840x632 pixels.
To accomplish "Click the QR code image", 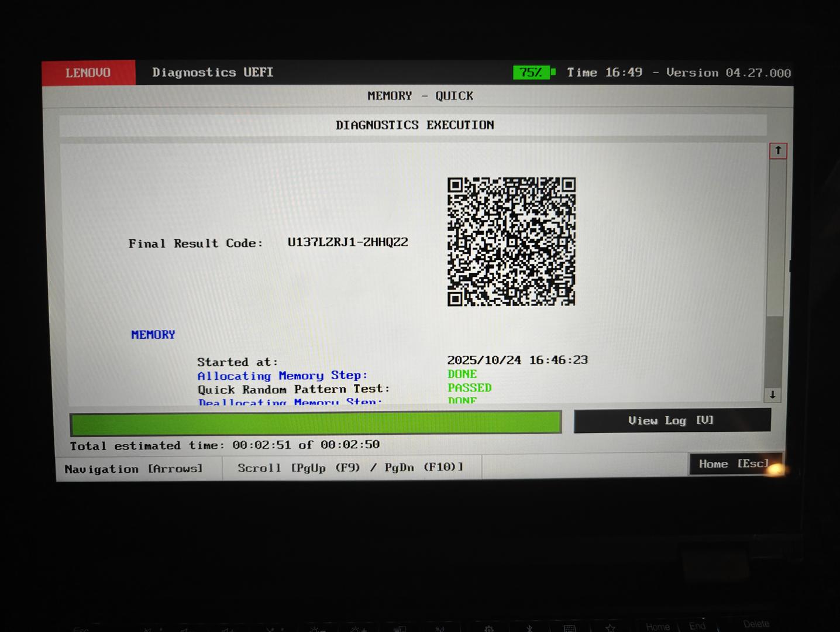I will (511, 242).
